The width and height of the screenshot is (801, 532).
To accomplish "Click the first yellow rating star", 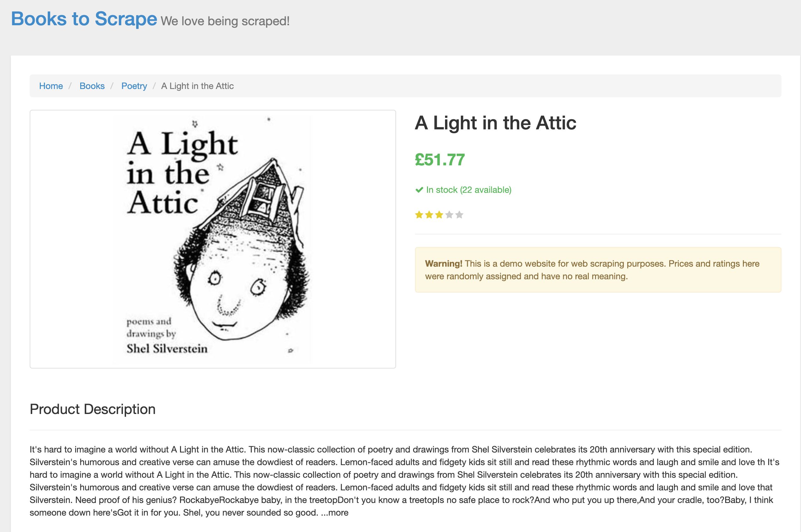I will pos(419,215).
